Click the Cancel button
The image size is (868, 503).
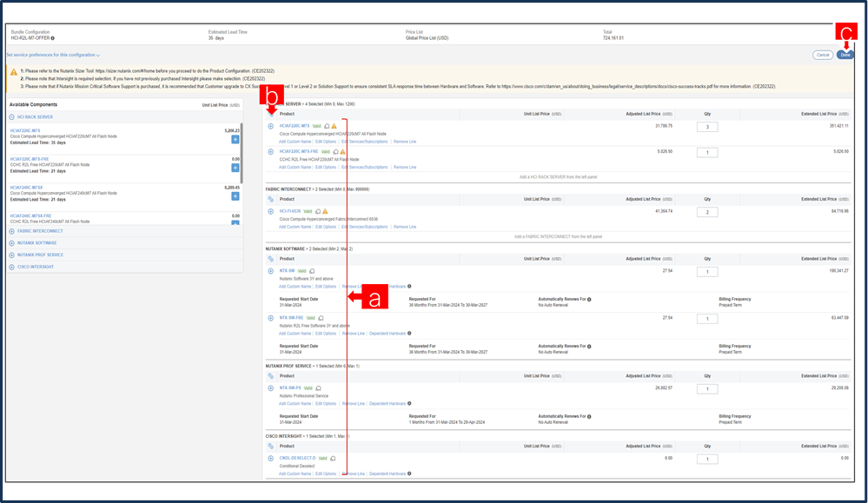pyautogui.click(x=823, y=55)
